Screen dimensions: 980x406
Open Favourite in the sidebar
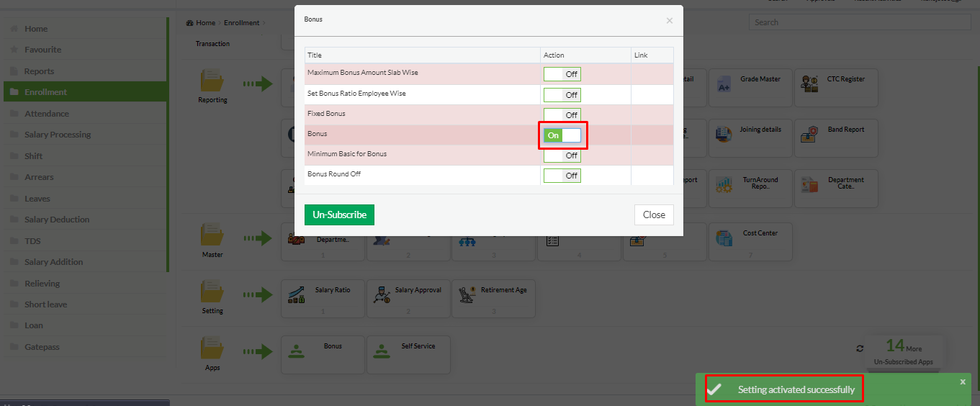(x=85, y=50)
